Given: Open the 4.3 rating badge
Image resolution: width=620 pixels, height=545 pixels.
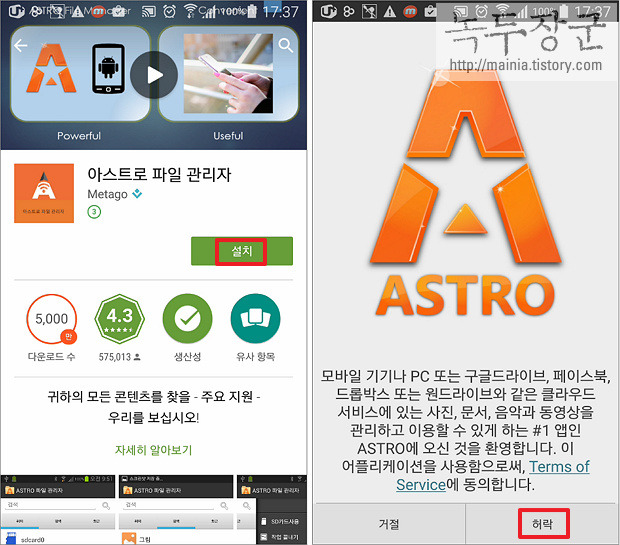Looking at the screenshot, I should point(119,319).
